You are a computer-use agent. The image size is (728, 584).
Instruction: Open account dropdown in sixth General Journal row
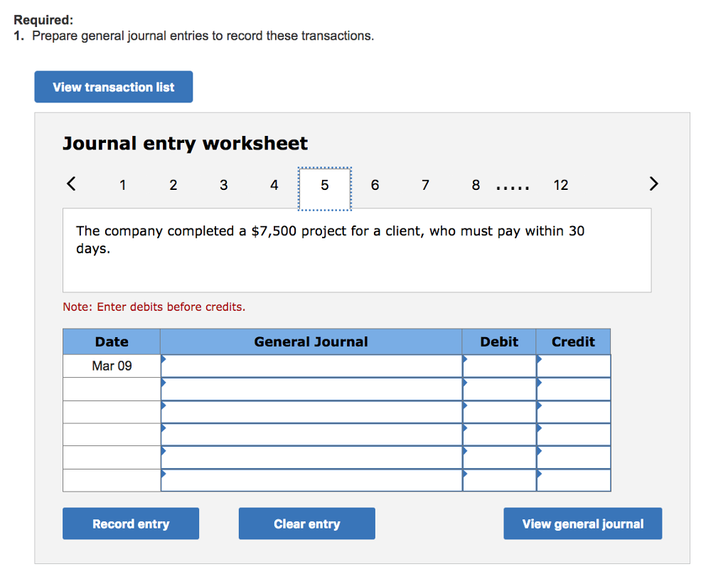pos(311,480)
